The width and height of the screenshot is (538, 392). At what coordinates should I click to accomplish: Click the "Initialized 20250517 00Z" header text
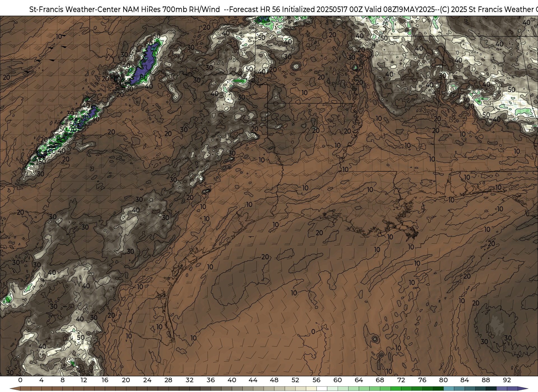click(x=323, y=9)
